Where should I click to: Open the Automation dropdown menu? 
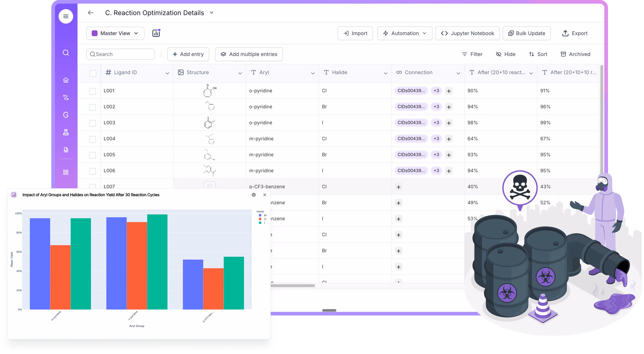[404, 33]
